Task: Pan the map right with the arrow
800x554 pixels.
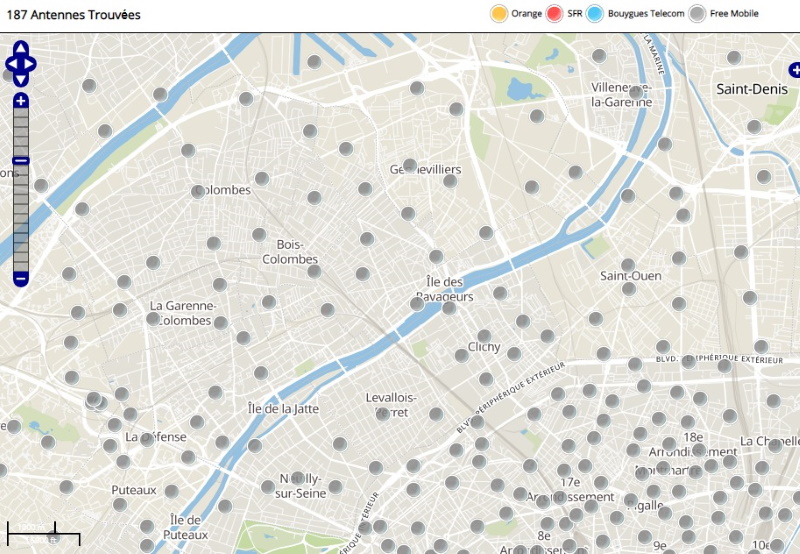Action: [31, 64]
